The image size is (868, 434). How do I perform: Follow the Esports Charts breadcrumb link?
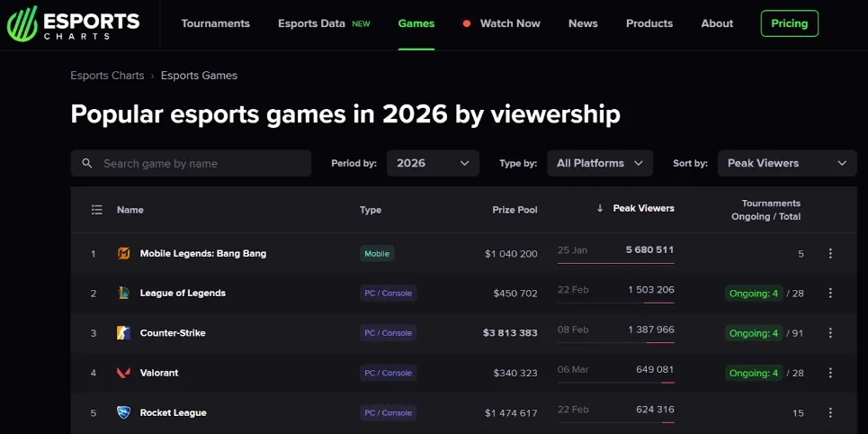tap(107, 76)
